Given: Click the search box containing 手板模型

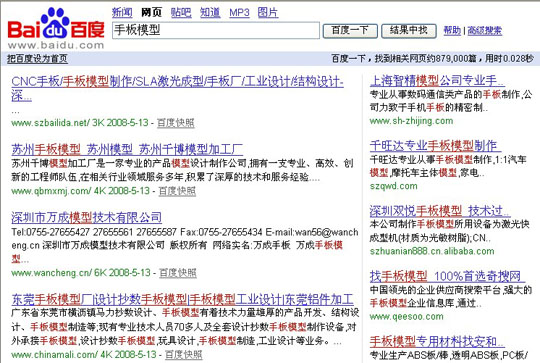Looking at the screenshot, I should pos(216,30).
